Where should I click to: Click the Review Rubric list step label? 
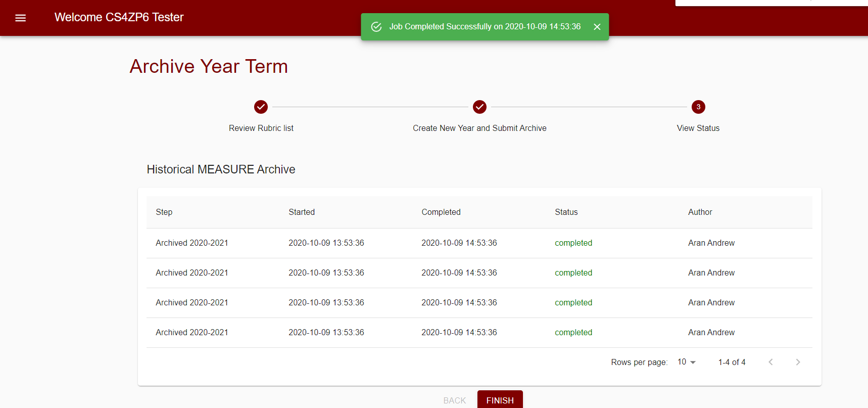(261, 128)
